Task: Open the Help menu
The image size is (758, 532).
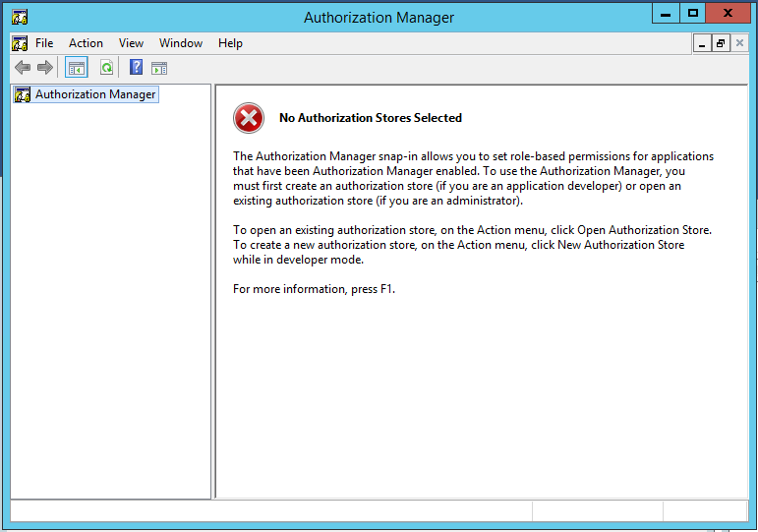Action: click(x=230, y=43)
